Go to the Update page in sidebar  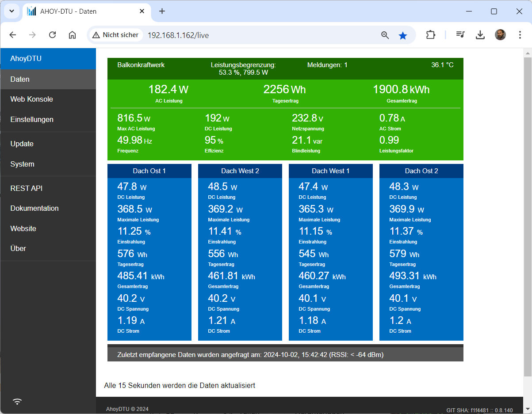click(x=22, y=144)
